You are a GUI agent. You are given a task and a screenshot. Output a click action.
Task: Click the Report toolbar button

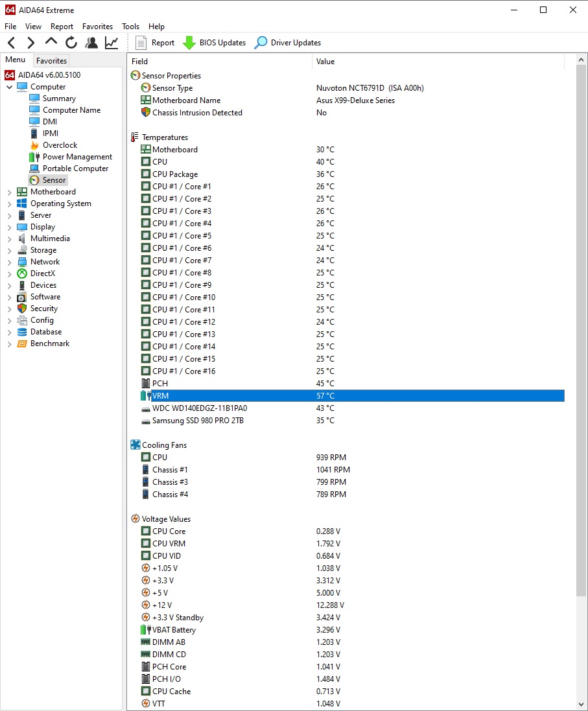coord(155,43)
